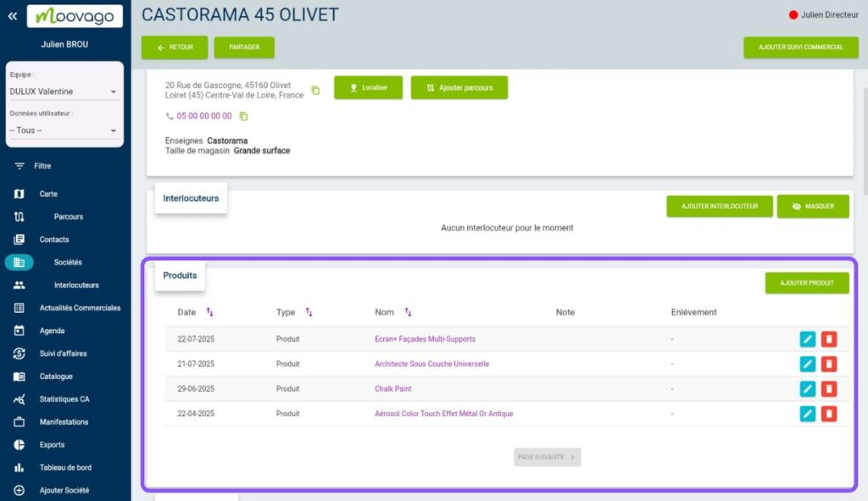Screen dimensions: 868x501
Task: Open Catalogue menu item
Action: point(56,376)
